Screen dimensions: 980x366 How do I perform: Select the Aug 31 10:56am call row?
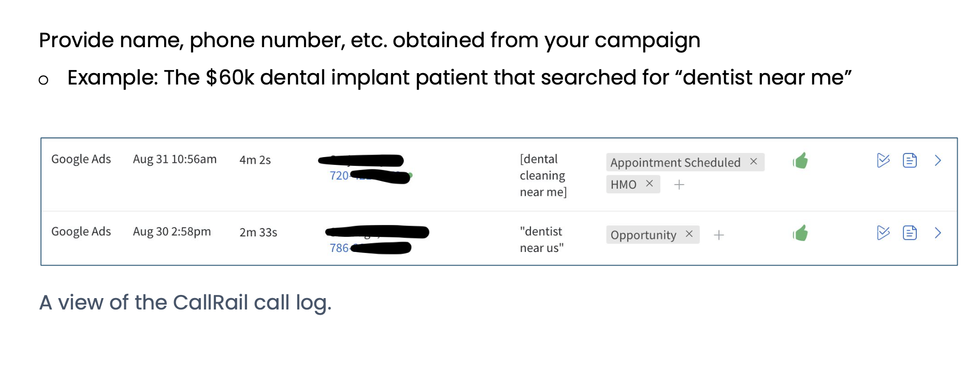pos(175,159)
